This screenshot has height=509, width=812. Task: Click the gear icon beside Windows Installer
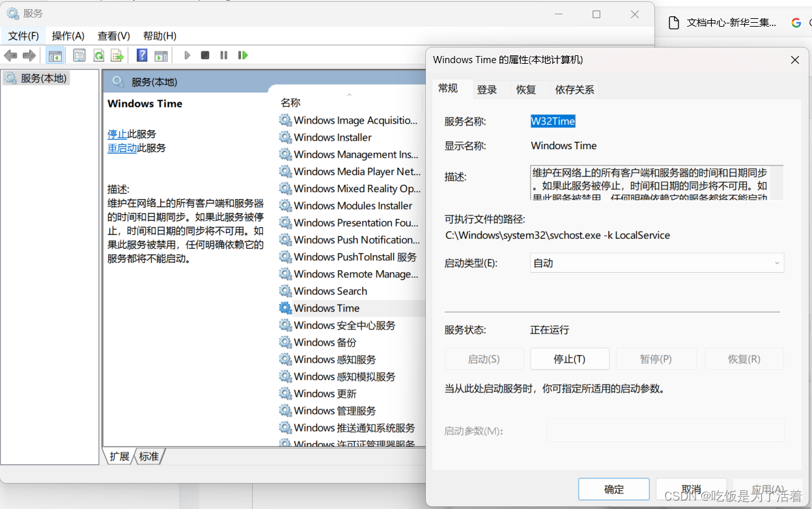(285, 137)
